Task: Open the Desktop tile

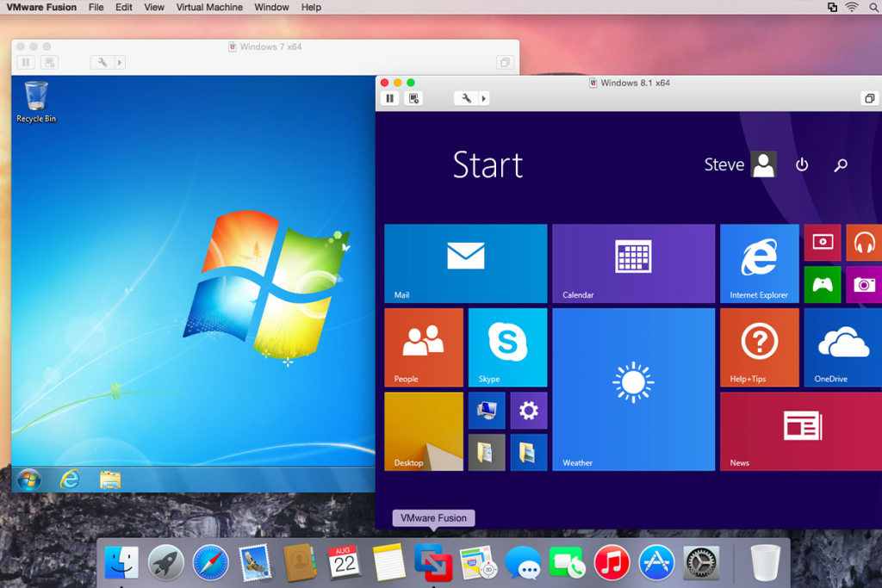Action: [424, 431]
